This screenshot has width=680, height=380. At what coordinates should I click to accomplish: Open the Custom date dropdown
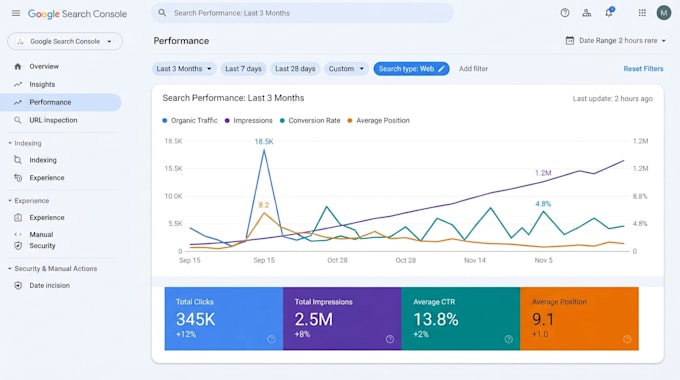[x=346, y=69]
